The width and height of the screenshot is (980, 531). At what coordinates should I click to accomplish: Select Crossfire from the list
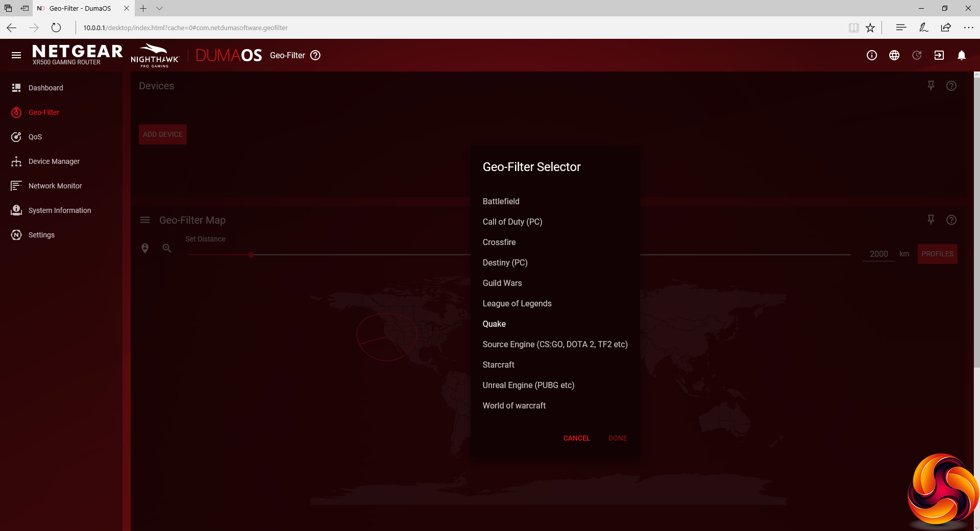click(555, 242)
